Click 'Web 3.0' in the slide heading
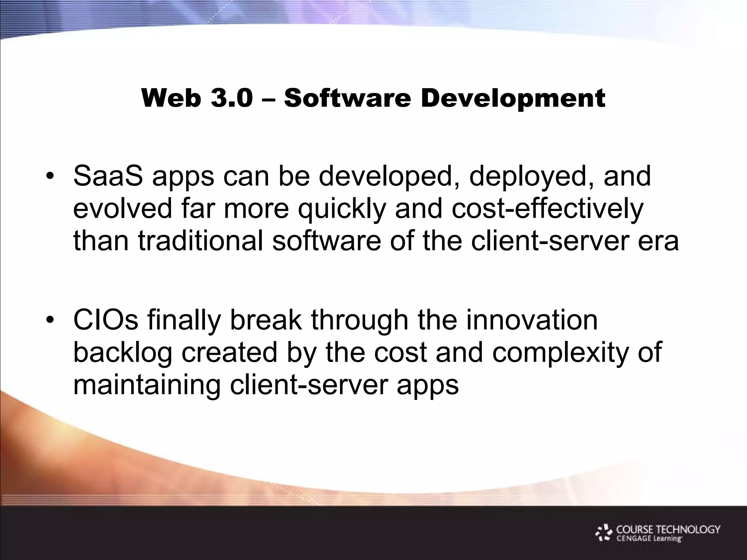The height and width of the screenshot is (560, 747). [x=197, y=98]
